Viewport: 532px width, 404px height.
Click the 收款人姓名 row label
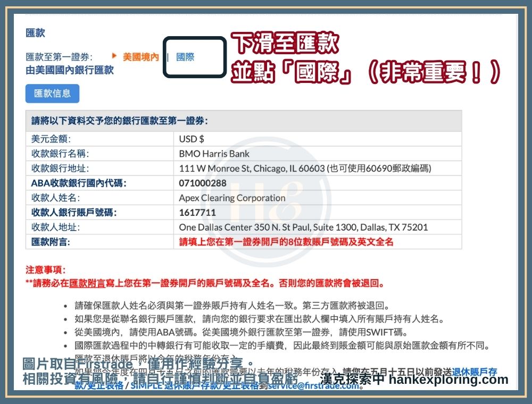[56, 198]
